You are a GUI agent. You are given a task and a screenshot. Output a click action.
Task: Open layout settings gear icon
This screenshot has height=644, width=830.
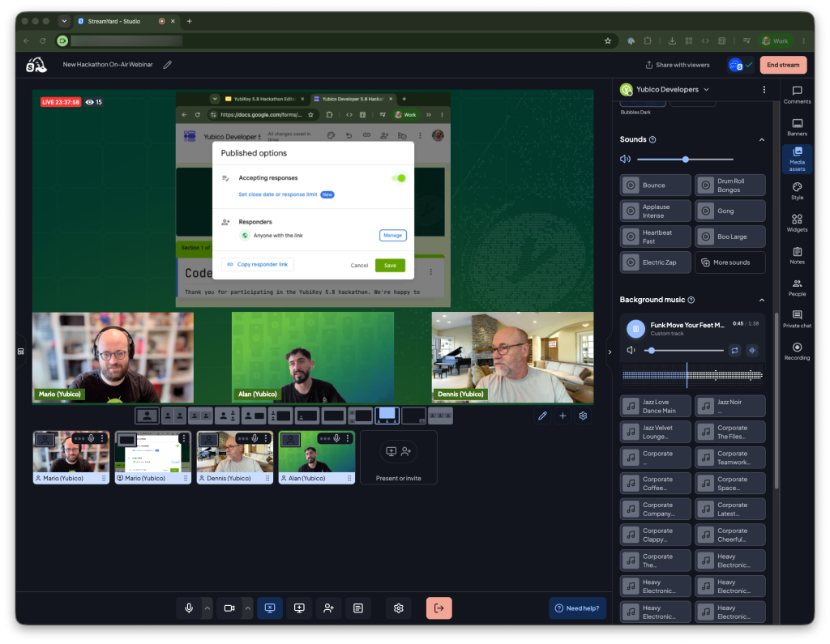[x=583, y=416]
